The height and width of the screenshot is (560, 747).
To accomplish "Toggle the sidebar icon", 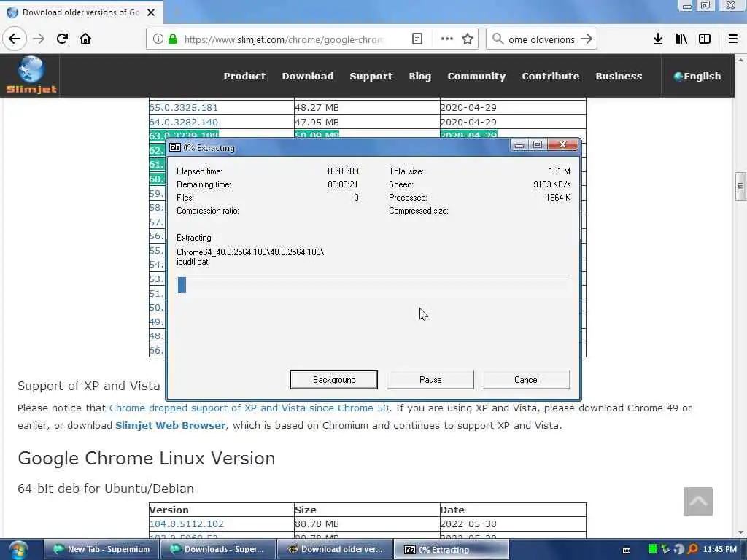I will click(x=705, y=39).
